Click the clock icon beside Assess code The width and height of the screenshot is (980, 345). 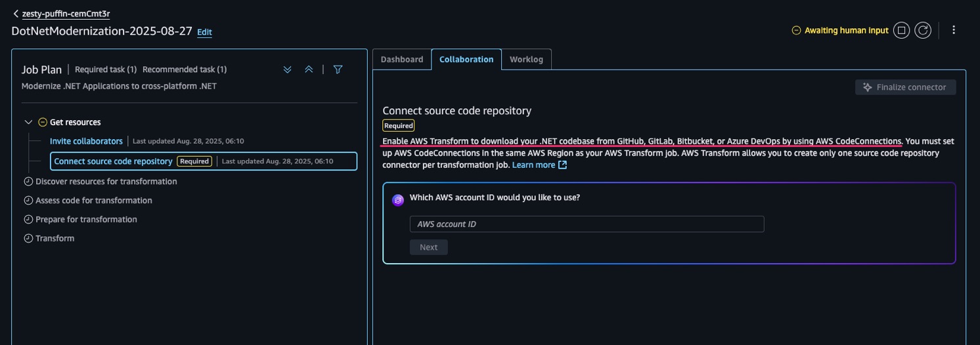pyautogui.click(x=28, y=201)
